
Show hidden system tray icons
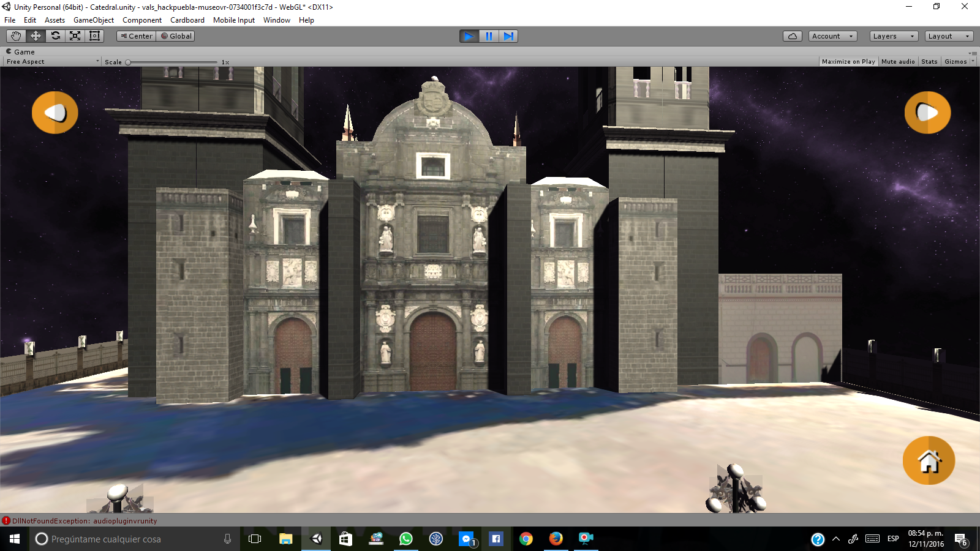[836, 539]
